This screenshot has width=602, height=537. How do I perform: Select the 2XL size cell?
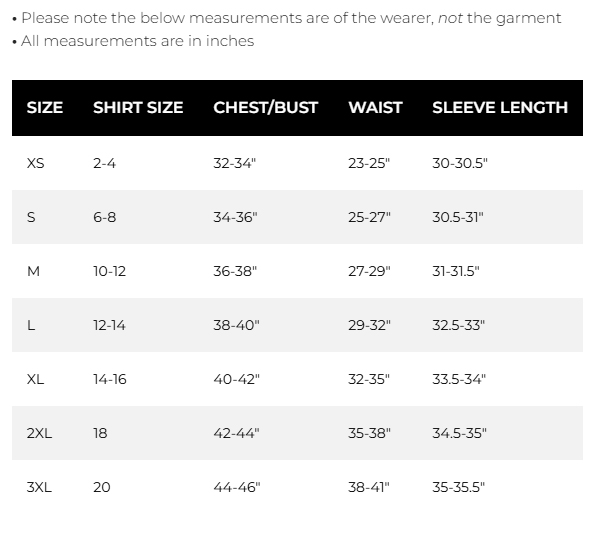coord(39,433)
